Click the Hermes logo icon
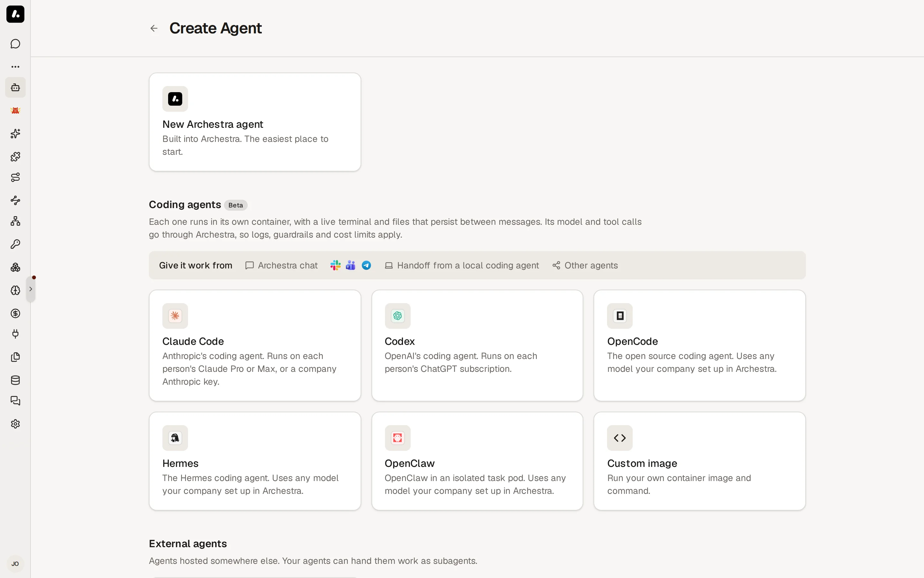The width and height of the screenshot is (924, 578). (175, 438)
